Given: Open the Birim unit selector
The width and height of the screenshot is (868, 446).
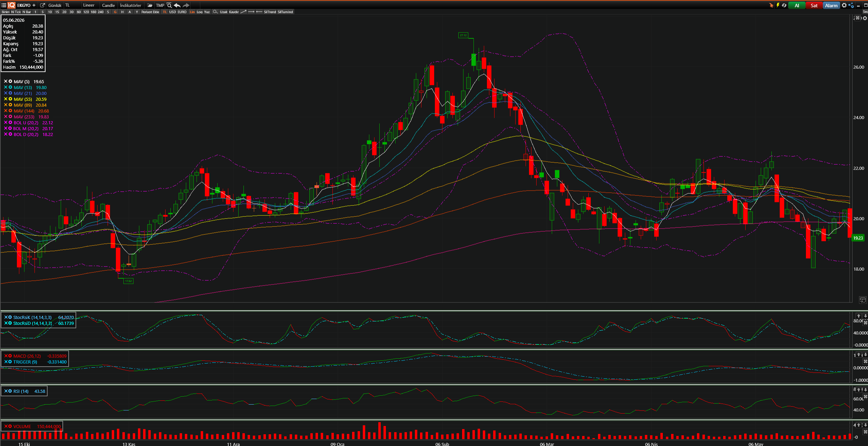Looking at the screenshot, I should (x=6, y=12).
